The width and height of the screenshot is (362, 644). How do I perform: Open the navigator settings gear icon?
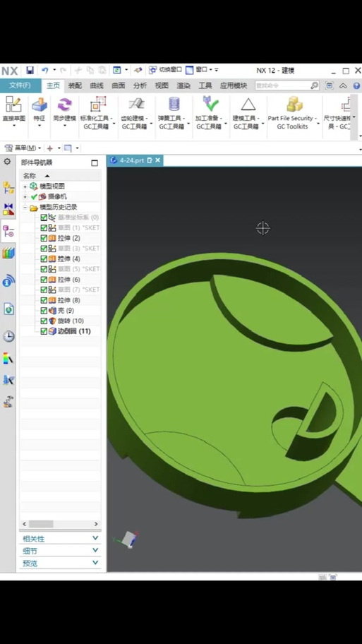[7, 162]
